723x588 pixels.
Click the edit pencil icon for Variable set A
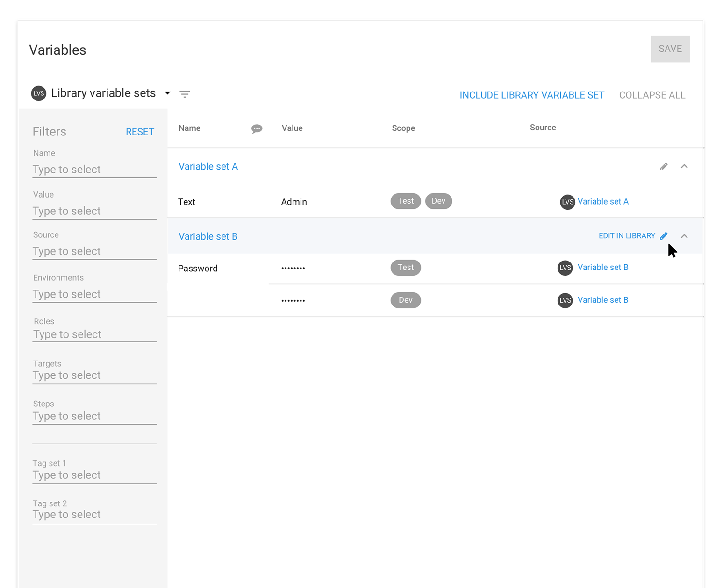(664, 166)
